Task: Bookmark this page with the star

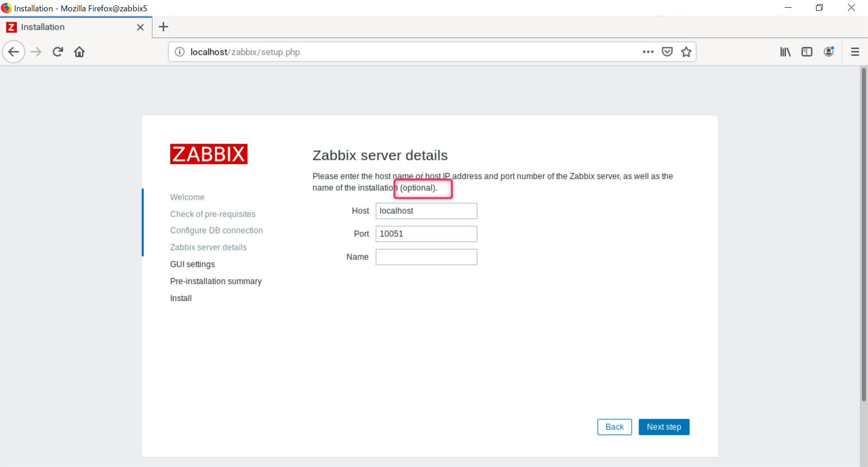Action: [x=686, y=52]
